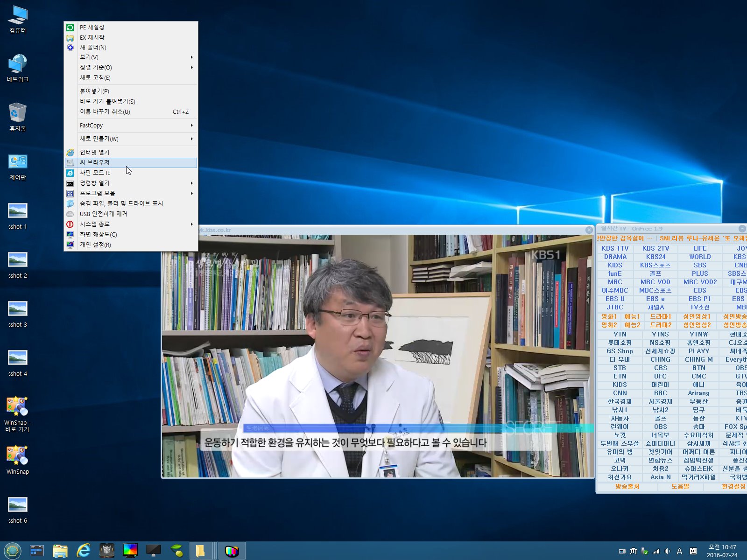Viewport: 747px width, 560px height.
Task: Select 새로 고침(E) to refresh desktop
Action: pos(131,77)
